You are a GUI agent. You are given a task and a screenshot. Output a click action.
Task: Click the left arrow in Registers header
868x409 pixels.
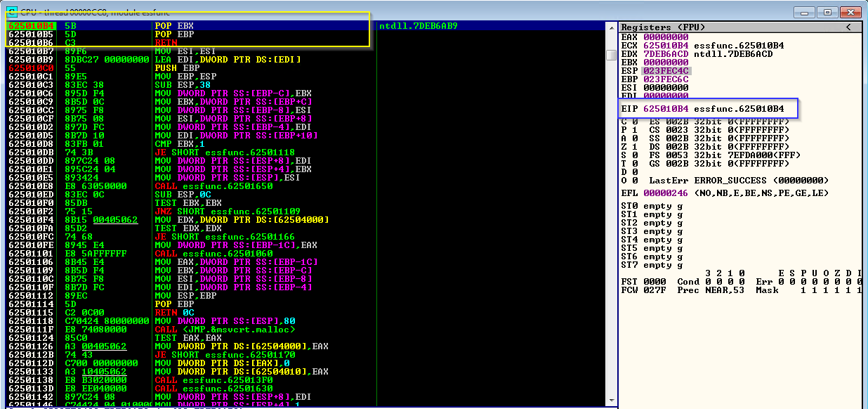[848, 27]
